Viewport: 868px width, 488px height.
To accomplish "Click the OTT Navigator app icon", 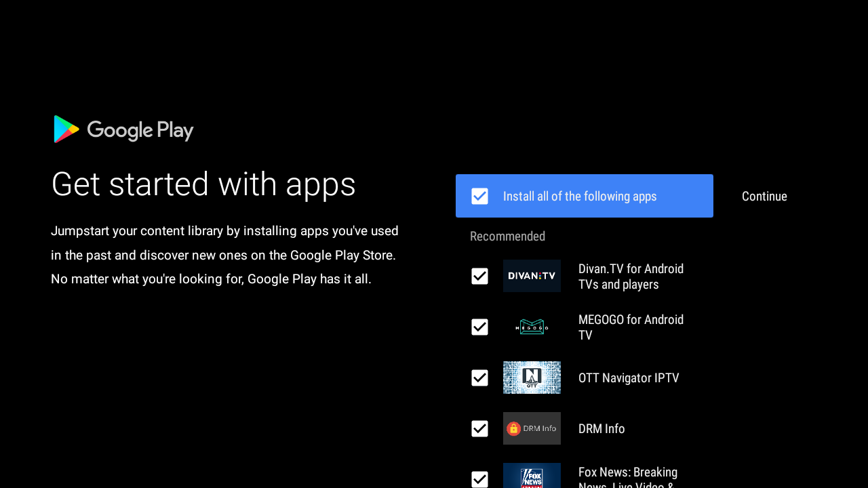I will pyautogui.click(x=532, y=378).
